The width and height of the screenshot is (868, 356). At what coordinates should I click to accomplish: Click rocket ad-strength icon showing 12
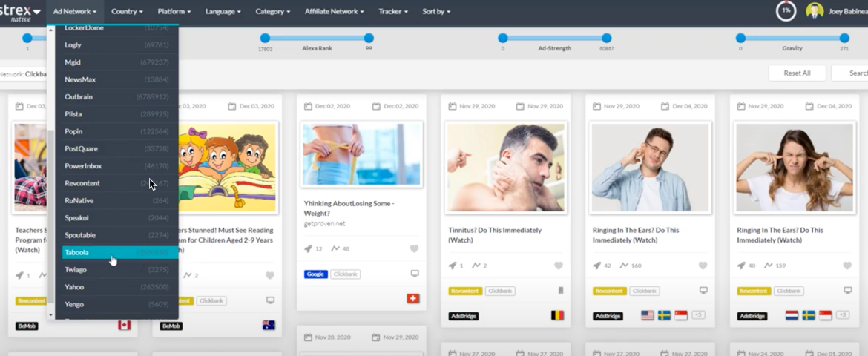308,249
